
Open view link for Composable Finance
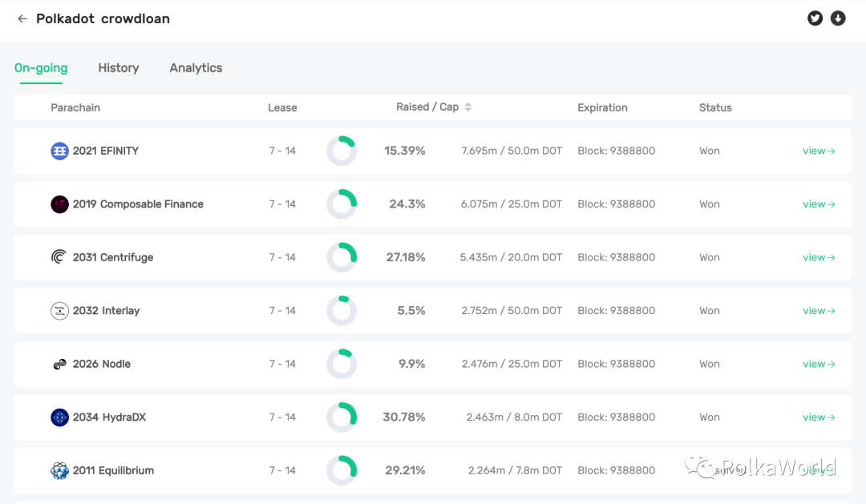pyautogui.click(x=819, y=204)
